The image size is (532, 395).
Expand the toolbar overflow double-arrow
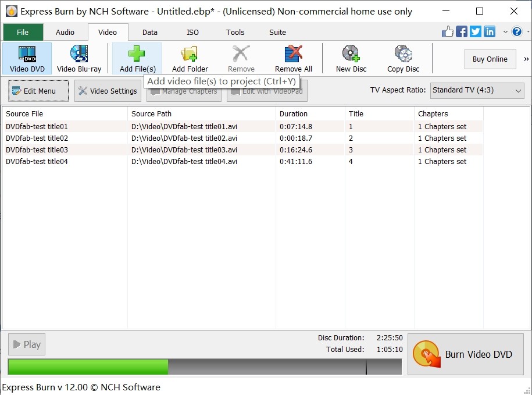[526, 59]
